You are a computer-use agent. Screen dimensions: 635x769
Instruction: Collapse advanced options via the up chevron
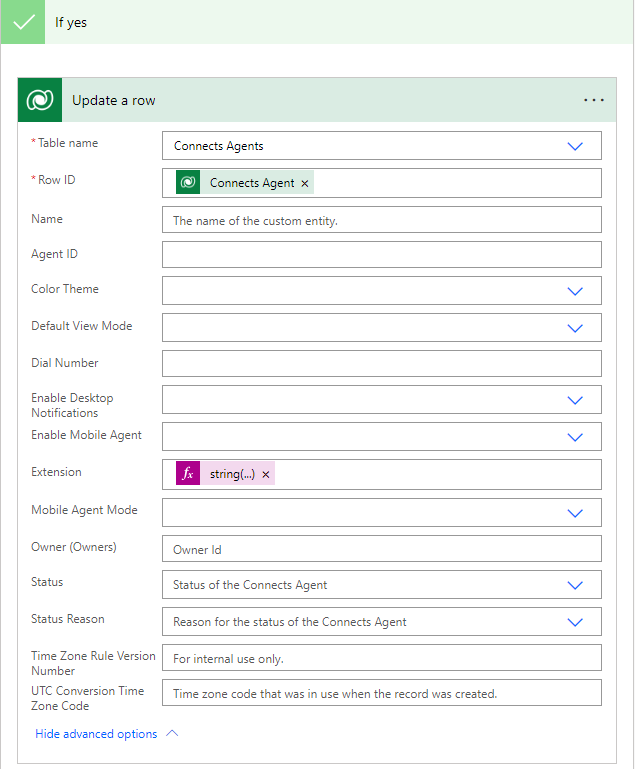pyautogui.click(x=172, y=733)
